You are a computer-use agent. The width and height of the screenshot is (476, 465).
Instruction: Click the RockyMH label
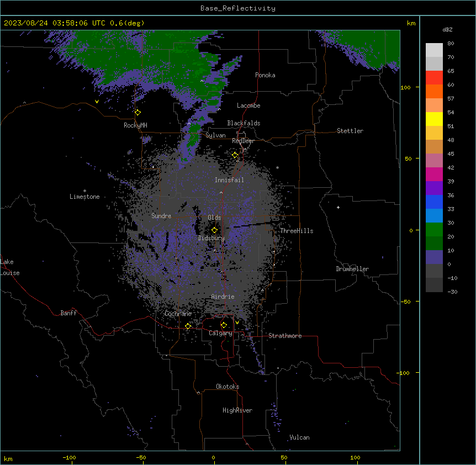[135, 125]
